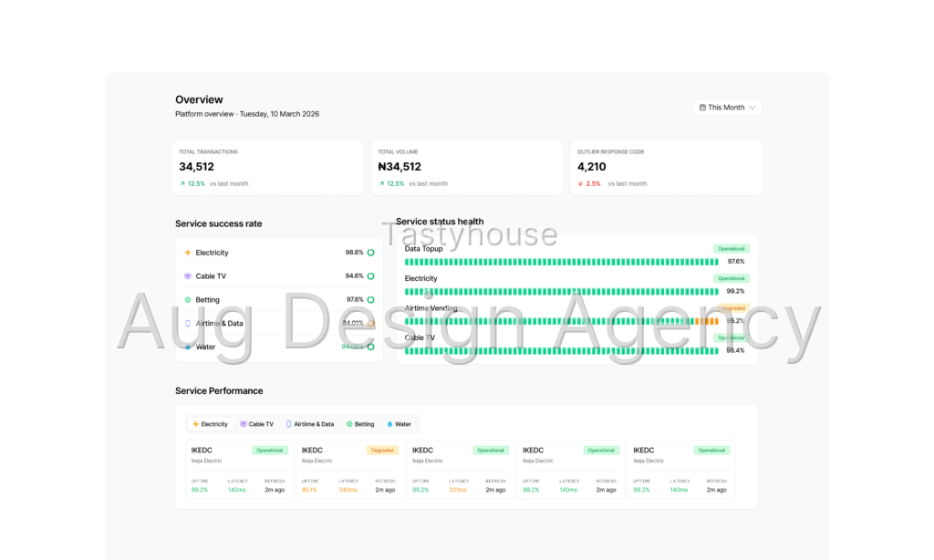Click the green ring next to Cable TV 94.6%
Screen dimensions: 934x560
click(370, 276)
